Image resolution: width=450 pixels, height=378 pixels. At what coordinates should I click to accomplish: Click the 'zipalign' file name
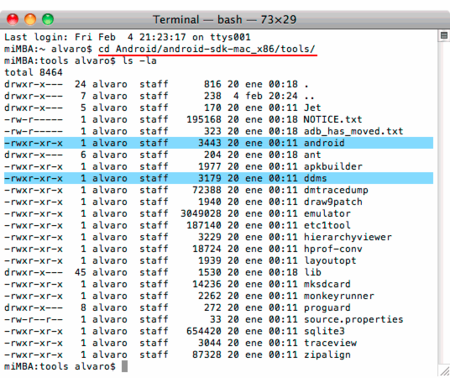(327, 355)
